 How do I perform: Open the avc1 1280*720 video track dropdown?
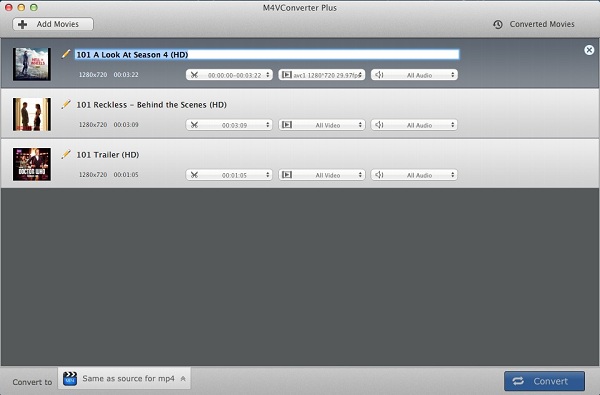coord(322,75)
